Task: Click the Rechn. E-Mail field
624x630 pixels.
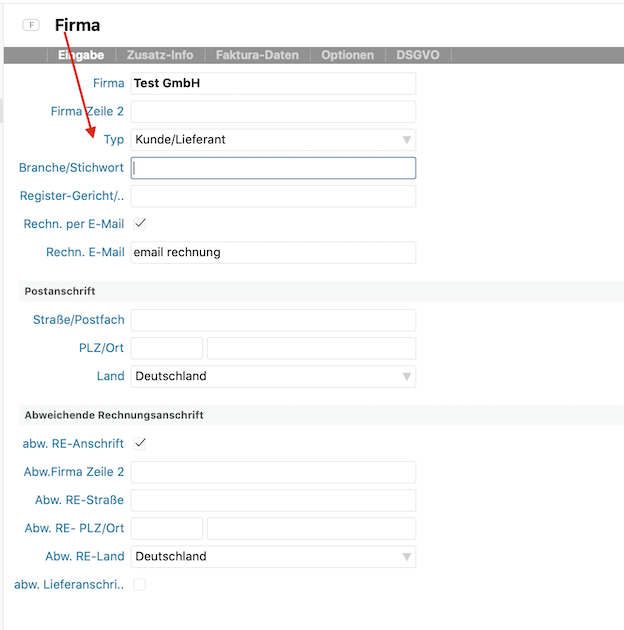Action: [273, 252]
